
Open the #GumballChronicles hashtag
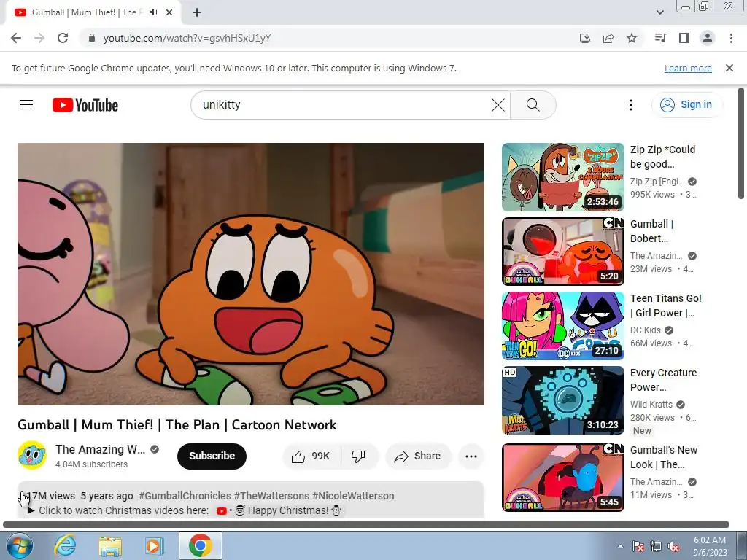(x=185, y=496)
